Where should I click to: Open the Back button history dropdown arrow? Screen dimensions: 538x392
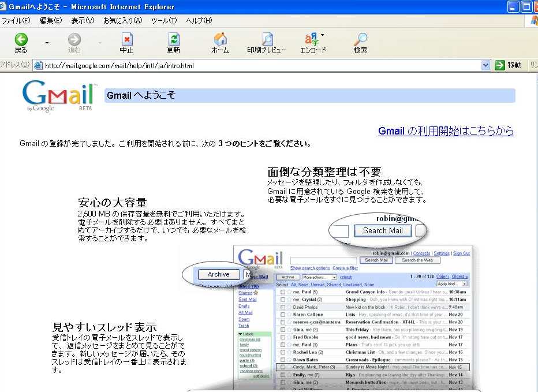(47, 43)
